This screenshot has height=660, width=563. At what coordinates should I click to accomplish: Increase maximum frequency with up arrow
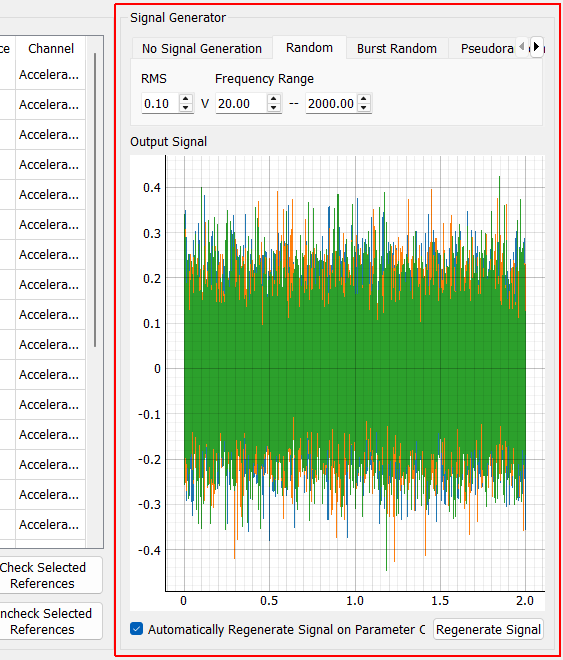[x=364, y=99]
